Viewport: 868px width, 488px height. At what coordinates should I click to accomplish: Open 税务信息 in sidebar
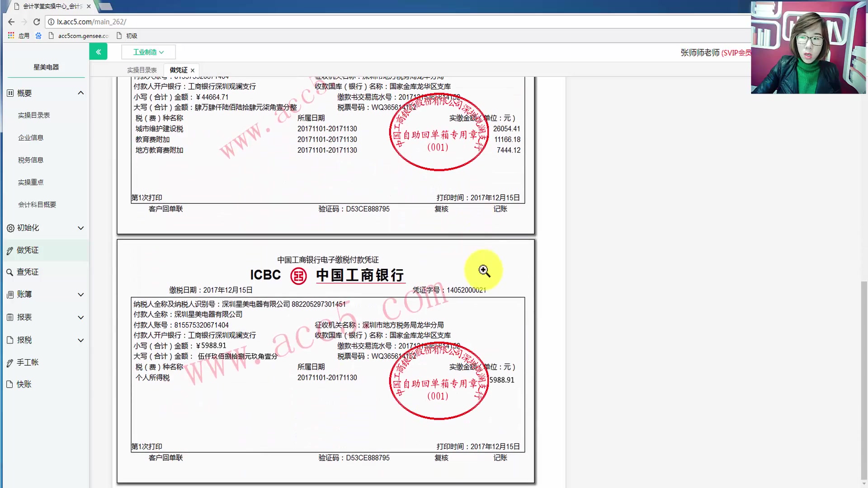tap(31, 160)
